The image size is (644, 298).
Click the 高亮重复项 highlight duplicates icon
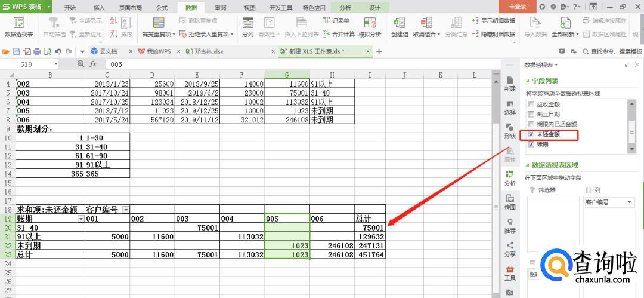(x=159, y=22)
